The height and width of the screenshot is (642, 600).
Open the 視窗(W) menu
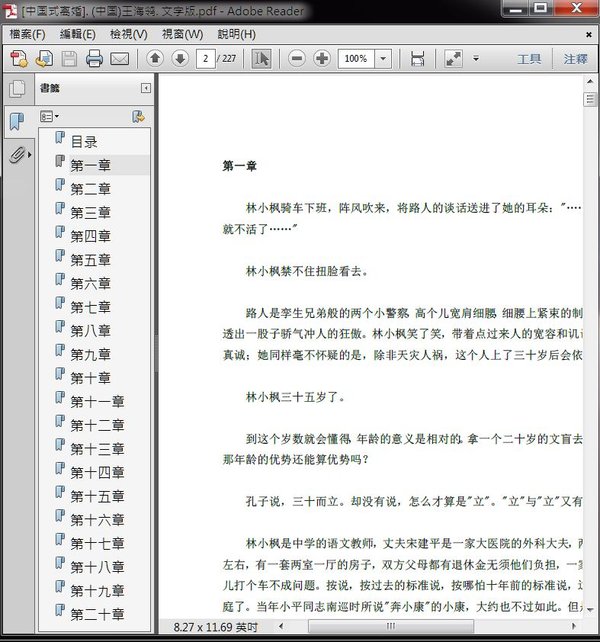point(183,34)
